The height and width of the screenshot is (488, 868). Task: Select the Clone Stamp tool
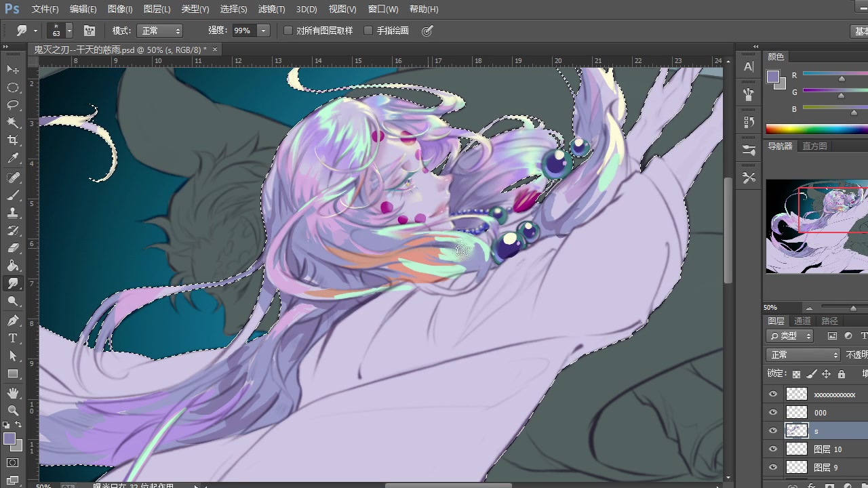pos(13,213)
